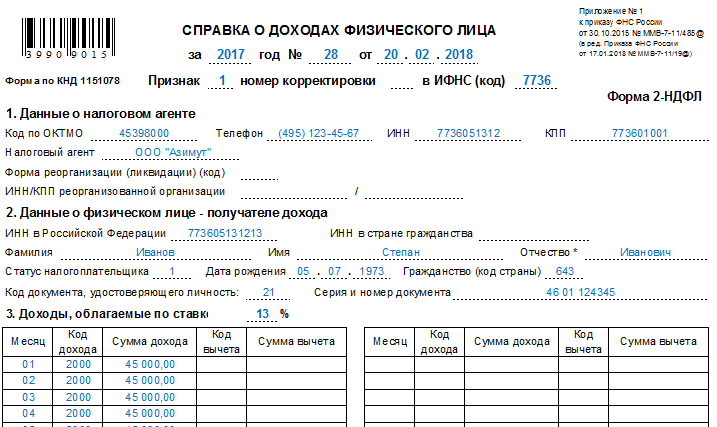The height and width of the screenshot is (427, 717).
Task: Select document number 46 01 124345
Action: point(580,293)
